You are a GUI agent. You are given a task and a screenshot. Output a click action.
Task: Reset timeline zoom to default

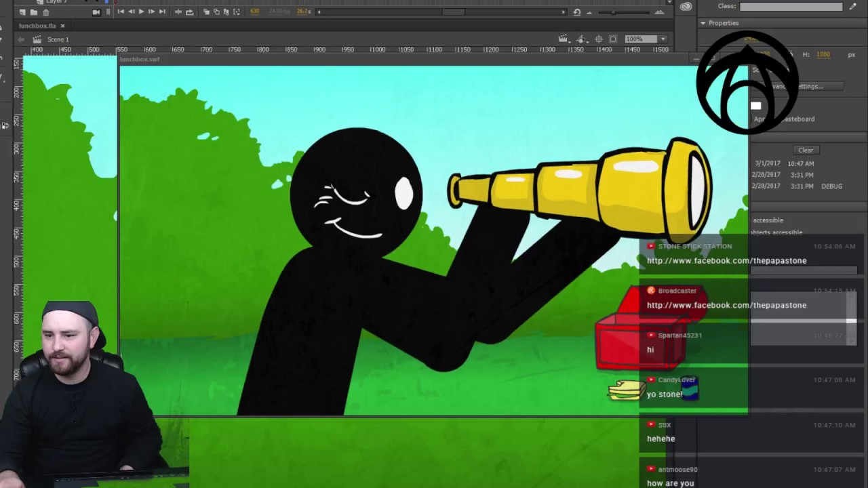pyautogui.click(x=576, y=12)
